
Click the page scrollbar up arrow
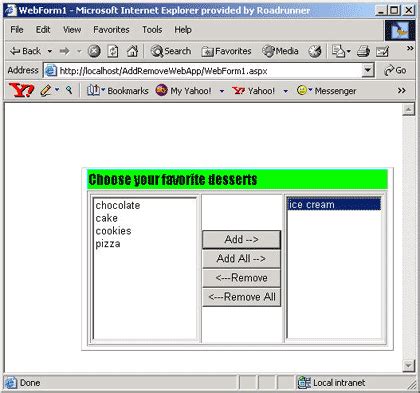(x=408, y=109)
